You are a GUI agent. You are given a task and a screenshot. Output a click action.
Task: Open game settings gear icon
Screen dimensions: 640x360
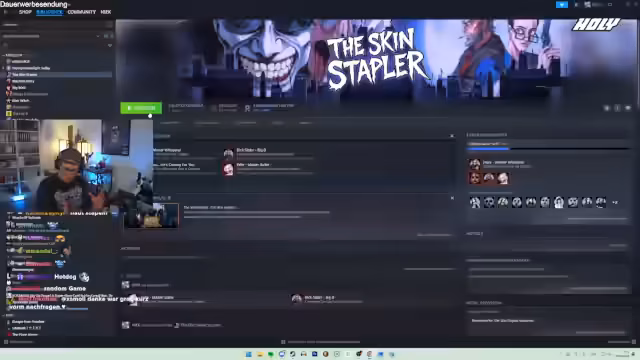[x=607, y=108]
